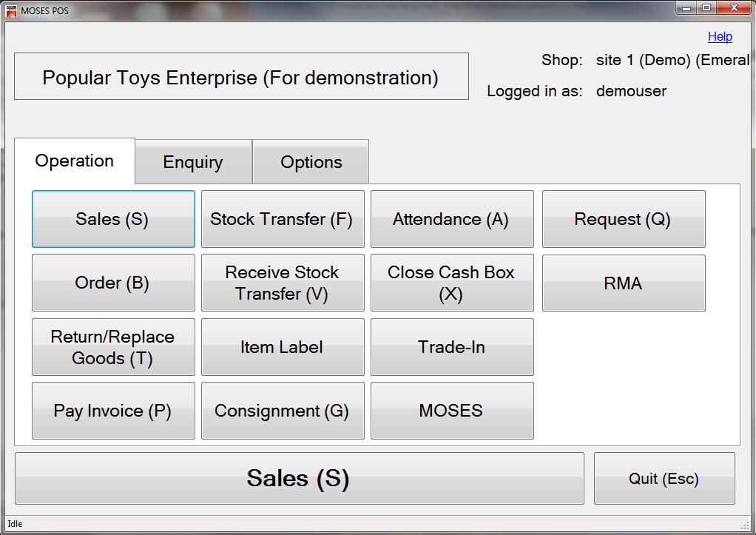756x535 pixels.
Task: Switch to the Options tab
Action: (x=311, y=162)
